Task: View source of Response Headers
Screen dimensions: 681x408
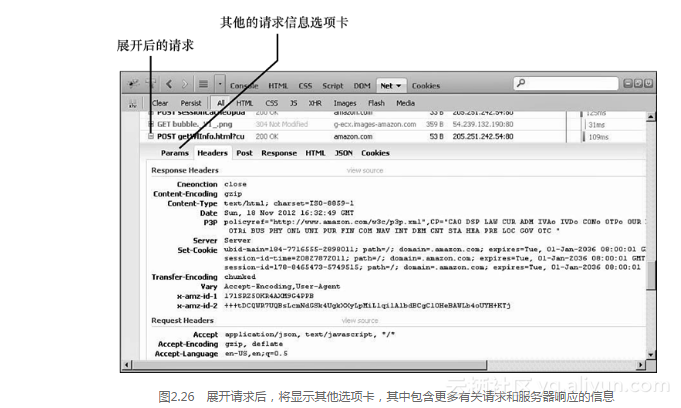Action: point(365,170)
